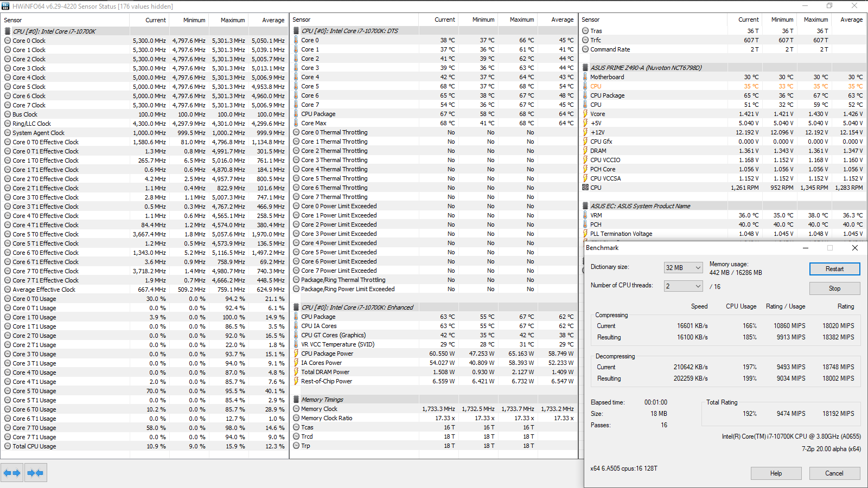
Task: Click the chip icon of ASUS PRIME Z490-A group
Action: (585, 68)
